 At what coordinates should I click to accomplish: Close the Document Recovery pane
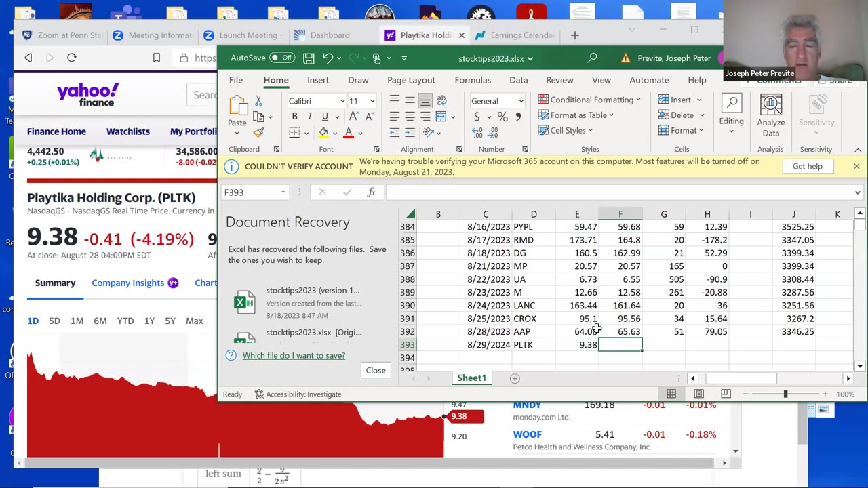376,370
